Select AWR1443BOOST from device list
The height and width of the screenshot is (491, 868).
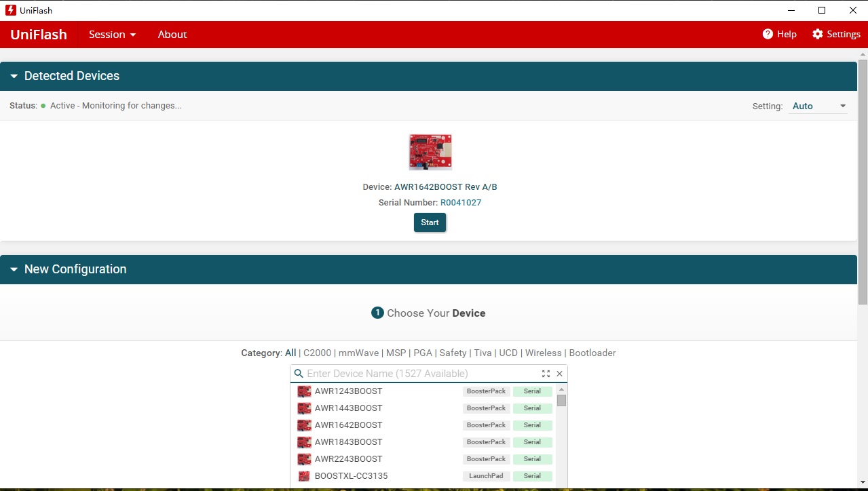[349, 408]
